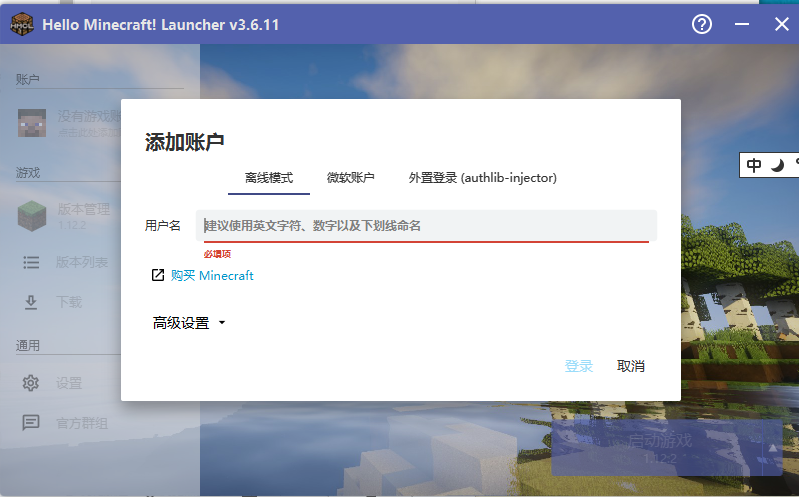
Task: Click the download arrow icon in sidebar
Action: [x=32, y=302]
